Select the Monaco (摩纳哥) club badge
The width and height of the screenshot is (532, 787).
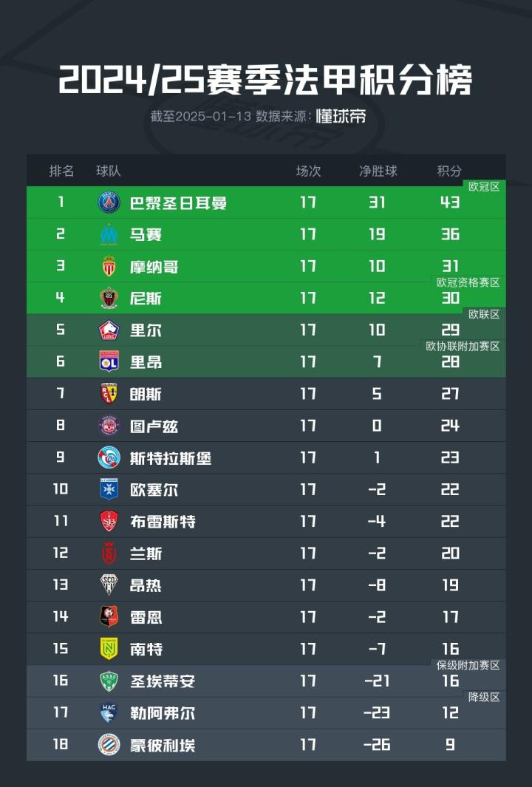(x=109, y=266)
